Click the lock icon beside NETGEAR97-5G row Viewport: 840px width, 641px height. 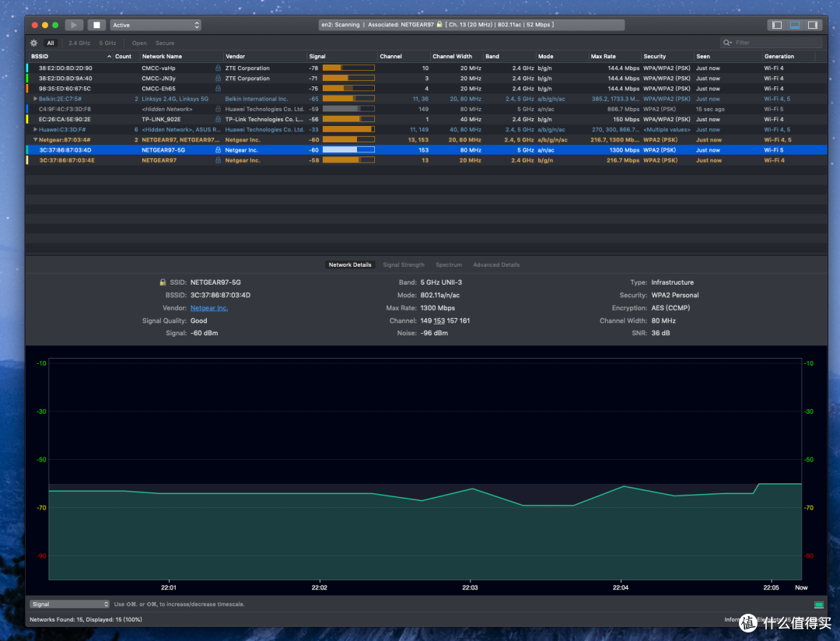[x=218, y=150]
